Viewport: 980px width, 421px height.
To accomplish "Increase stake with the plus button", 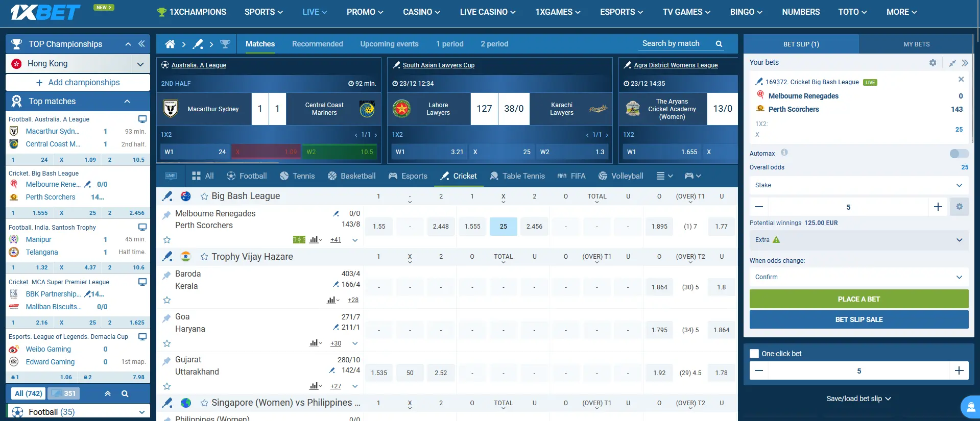I will point(938,207).
